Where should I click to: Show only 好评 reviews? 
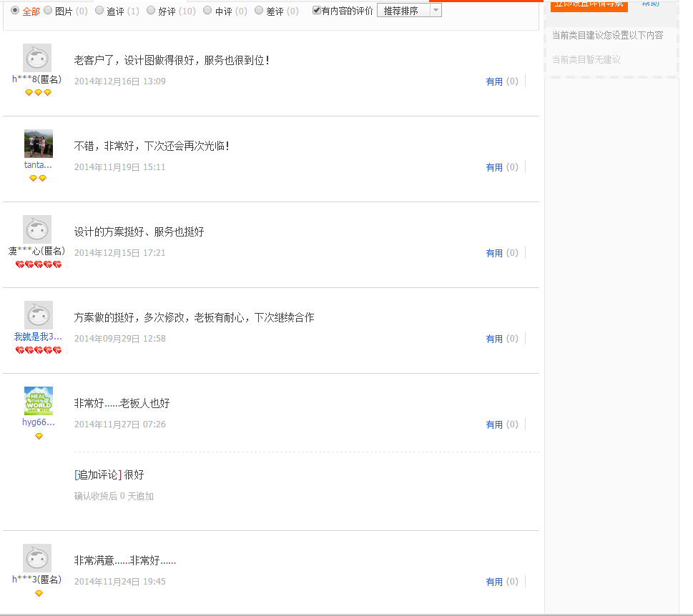click(151, 11)
